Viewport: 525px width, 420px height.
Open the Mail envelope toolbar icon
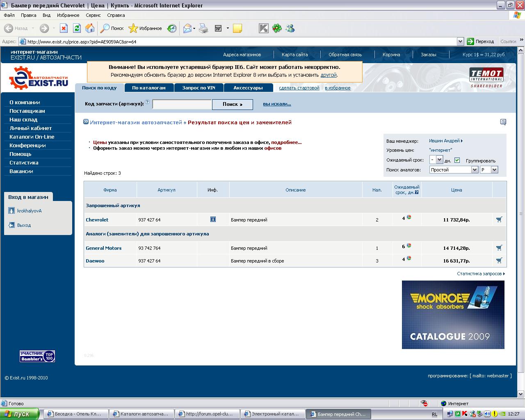(187, 28)
